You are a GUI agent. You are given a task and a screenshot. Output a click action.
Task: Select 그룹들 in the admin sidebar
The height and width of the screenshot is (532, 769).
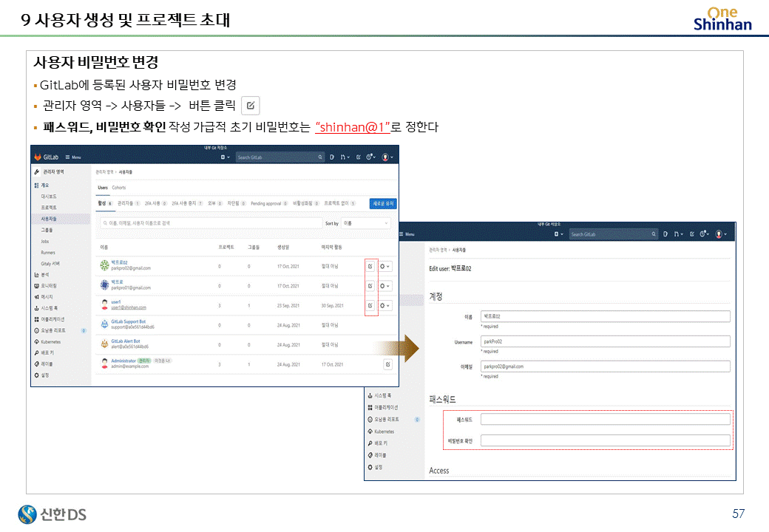pos(47,231)
